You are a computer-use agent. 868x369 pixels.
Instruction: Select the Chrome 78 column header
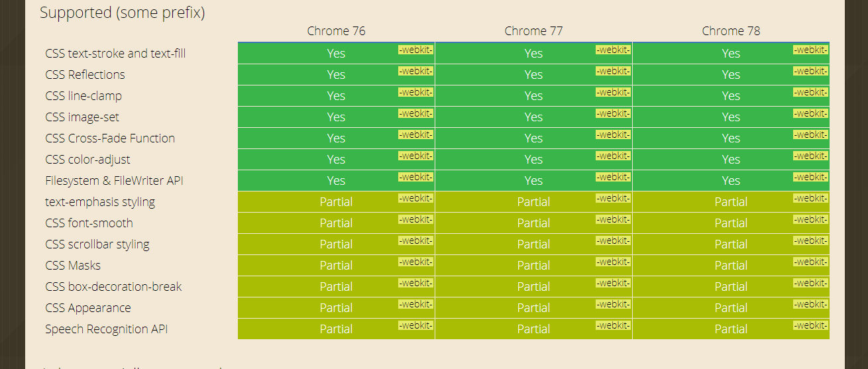click(731, 31)
